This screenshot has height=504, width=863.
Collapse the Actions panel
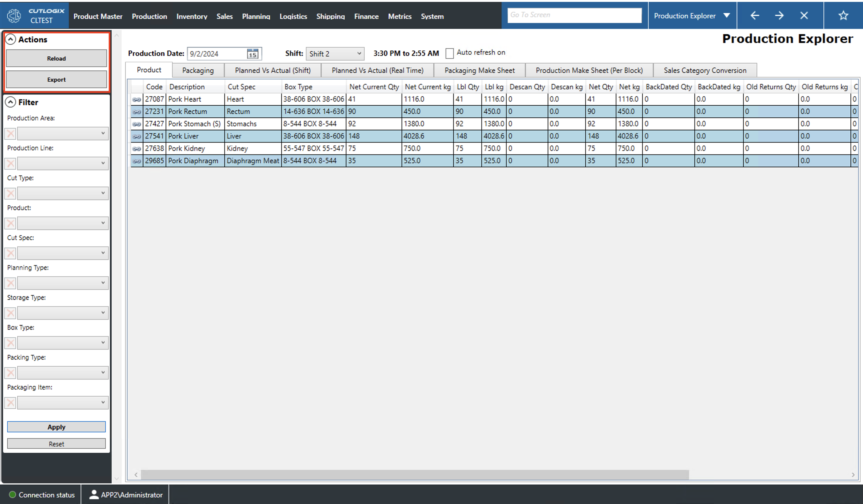[11, 39]
